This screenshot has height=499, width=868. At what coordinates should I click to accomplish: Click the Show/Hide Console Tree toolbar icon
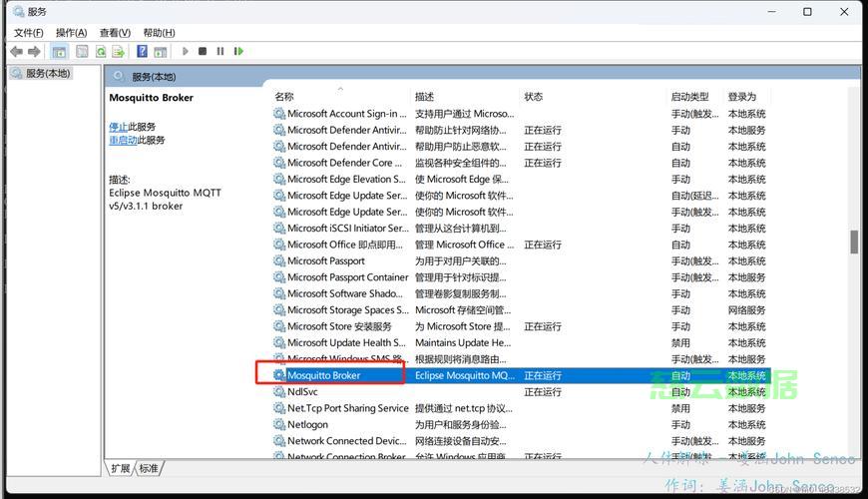[x=60, y=51]
